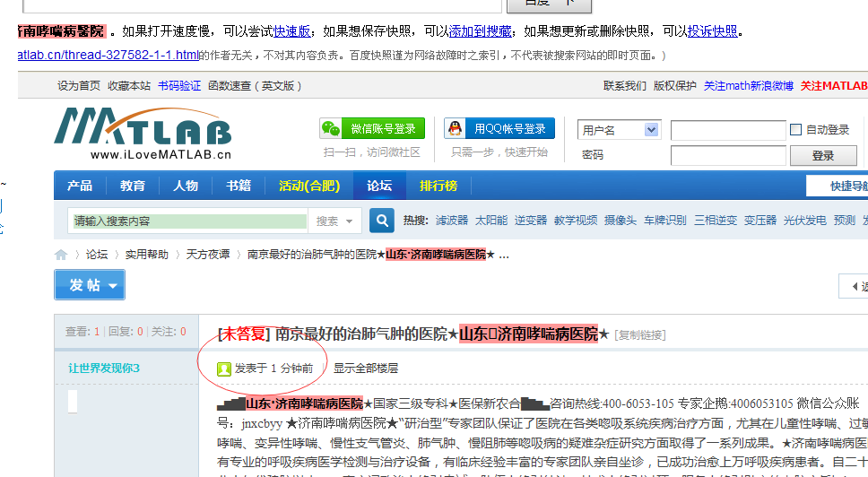Image resolution: width=868 pixels, height=477 pixels.
Task: Switch to the 论坛 navigation tab
Action: coord(378,186)
